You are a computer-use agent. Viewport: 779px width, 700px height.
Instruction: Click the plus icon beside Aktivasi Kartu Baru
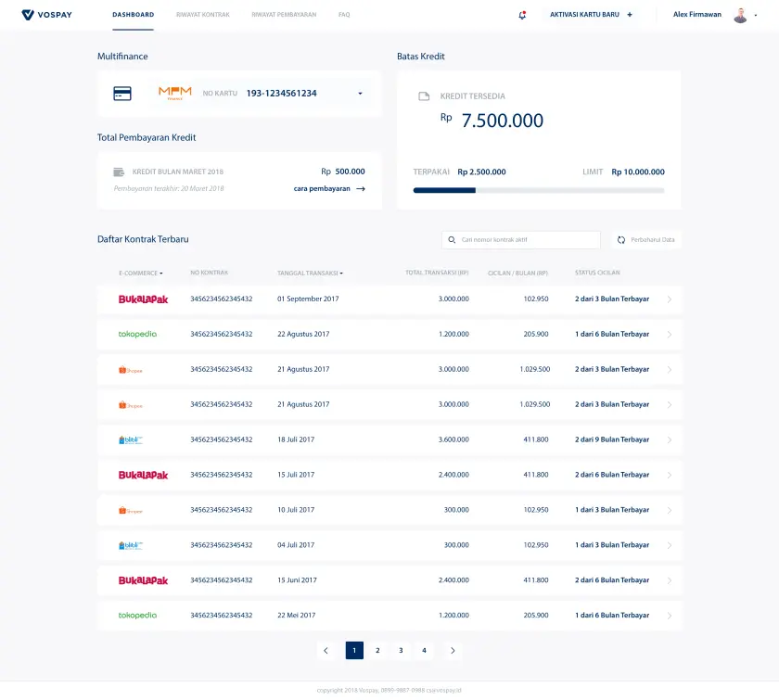pyautogui.click(x=630, y=15)
